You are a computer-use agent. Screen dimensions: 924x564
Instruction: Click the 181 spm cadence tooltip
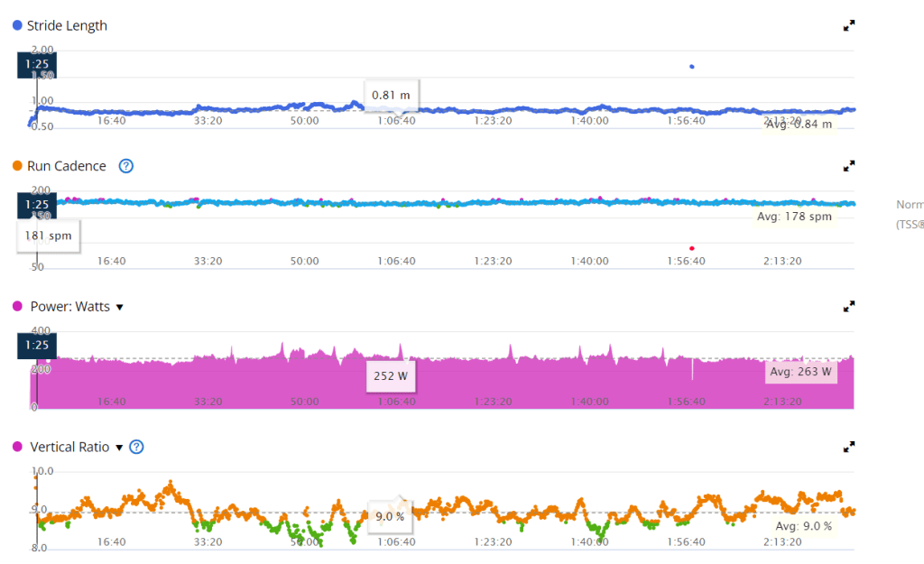click(x=48, y=236)
